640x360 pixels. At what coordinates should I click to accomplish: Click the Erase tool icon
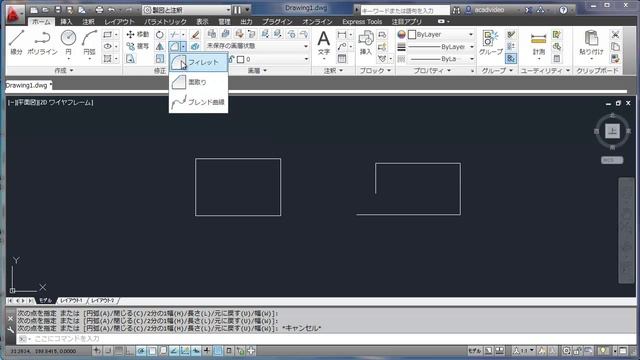195,35
